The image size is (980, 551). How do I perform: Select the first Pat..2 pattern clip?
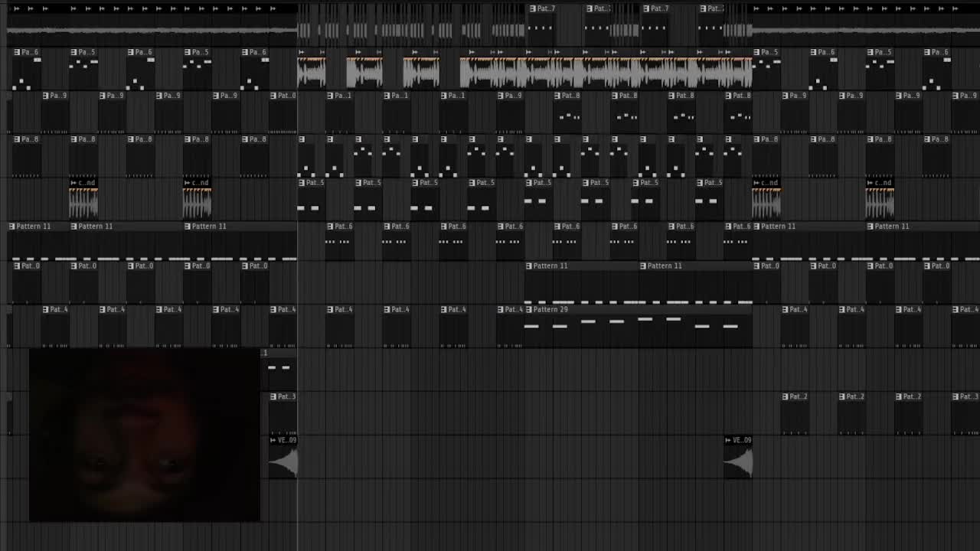[x=795, y=413]
